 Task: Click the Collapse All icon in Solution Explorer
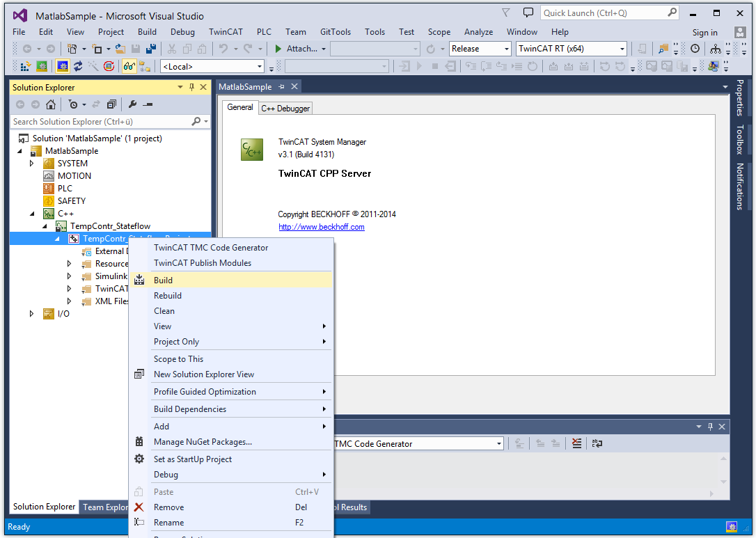[112, 104]
